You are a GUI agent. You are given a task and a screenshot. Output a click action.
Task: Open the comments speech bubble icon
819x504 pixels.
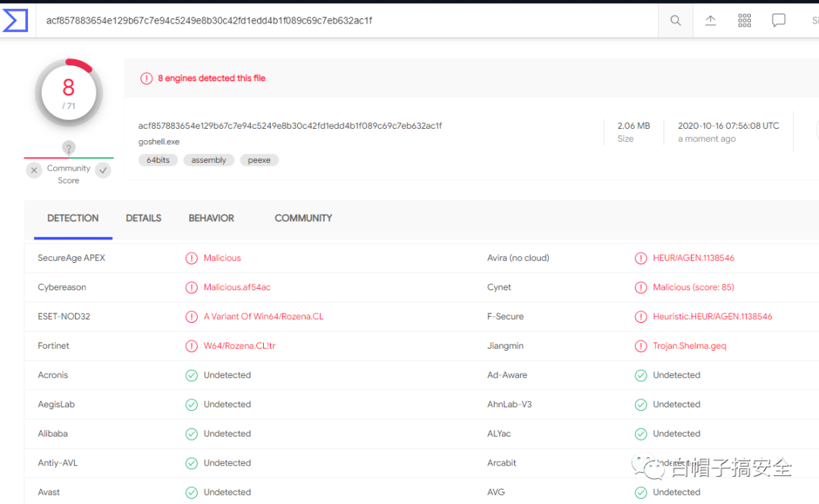click(x=778, y=20)
